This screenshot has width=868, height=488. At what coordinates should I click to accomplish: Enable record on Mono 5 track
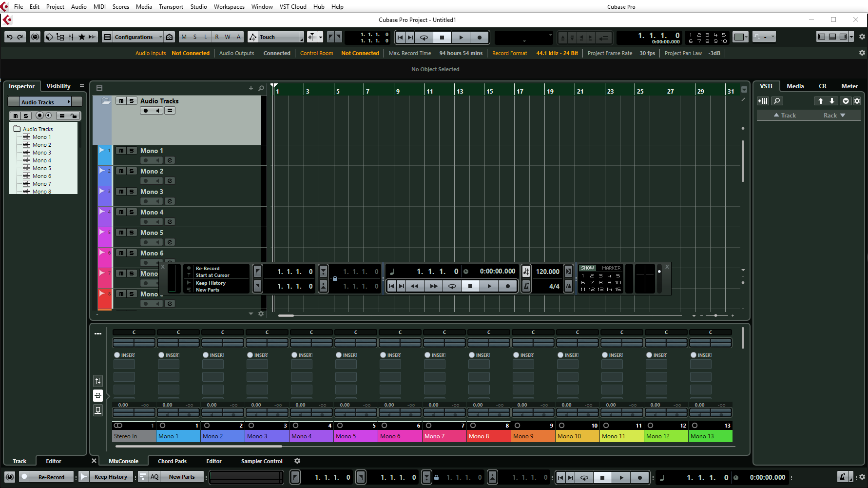(x=146, y=242)
